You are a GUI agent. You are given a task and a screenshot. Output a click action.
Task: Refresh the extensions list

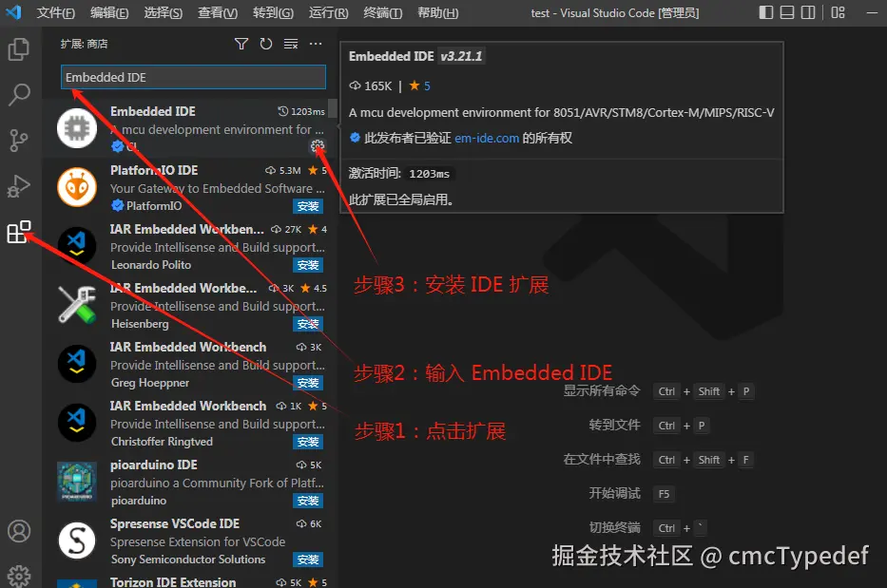[x=265, y=44]
